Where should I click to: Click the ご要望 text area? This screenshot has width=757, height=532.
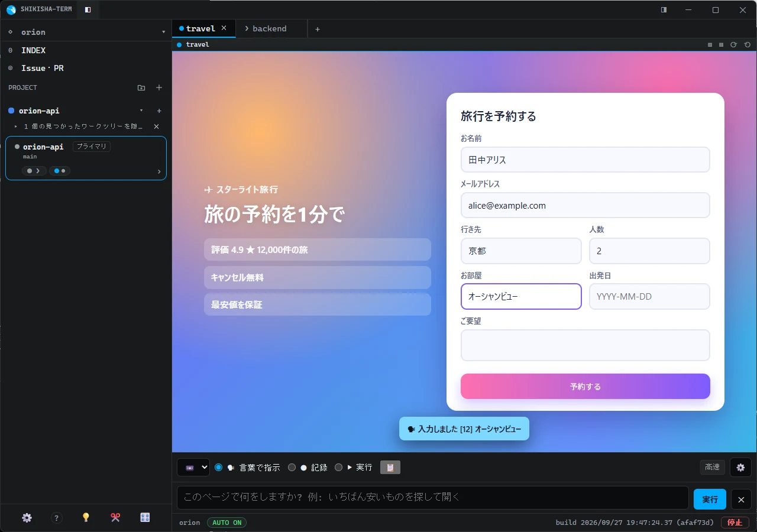tap(585, 345)
